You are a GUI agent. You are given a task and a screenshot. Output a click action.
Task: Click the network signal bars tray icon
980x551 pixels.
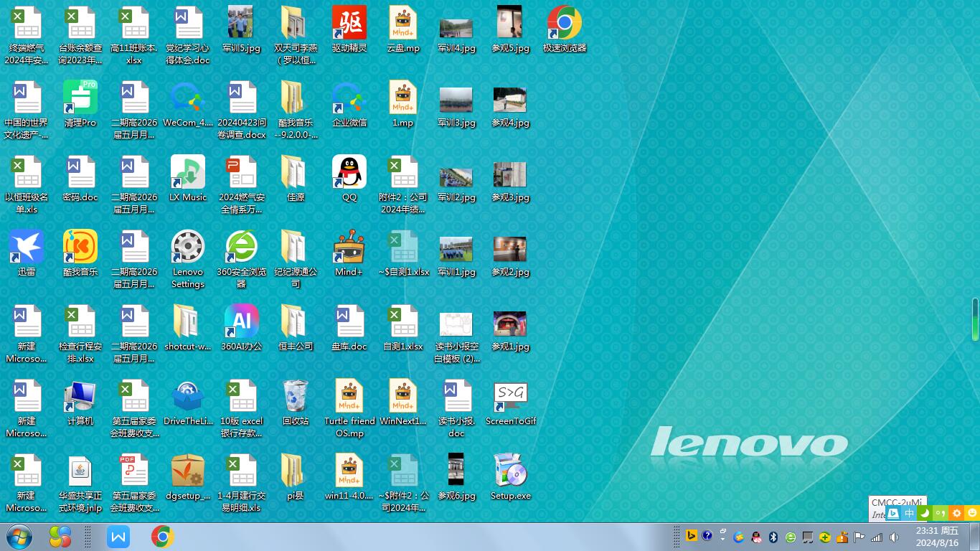[877, 537]
